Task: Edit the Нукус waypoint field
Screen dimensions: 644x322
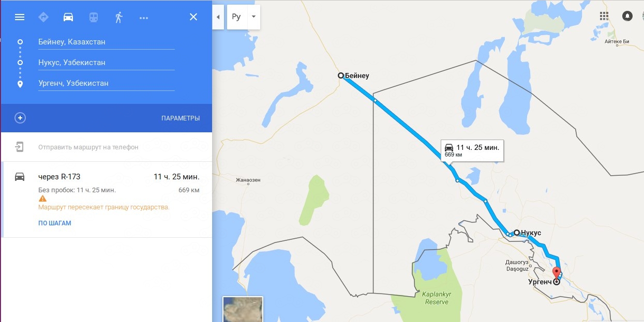Action: pos(106,63)
